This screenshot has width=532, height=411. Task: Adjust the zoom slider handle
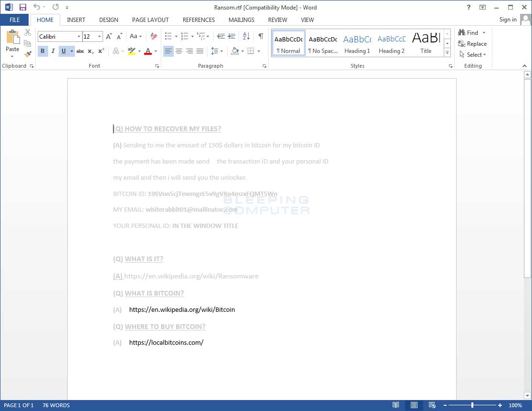472,405
